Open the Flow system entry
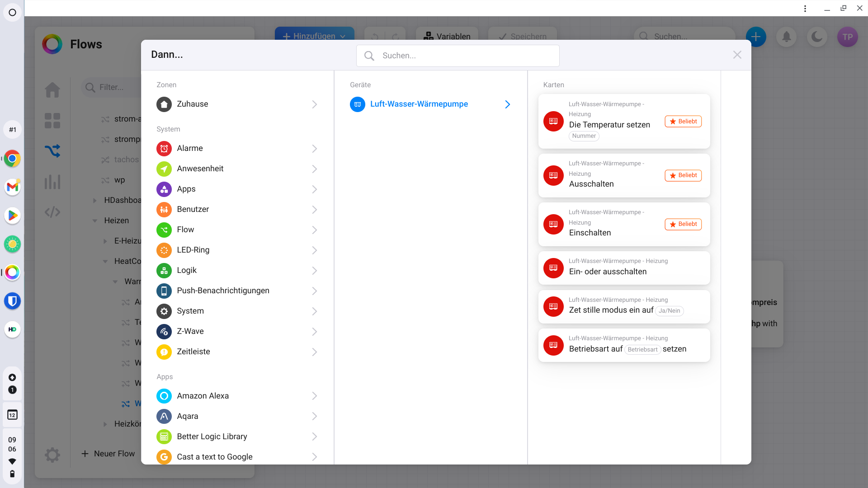This screenshot has height=488, width=868. pos(185,230)
